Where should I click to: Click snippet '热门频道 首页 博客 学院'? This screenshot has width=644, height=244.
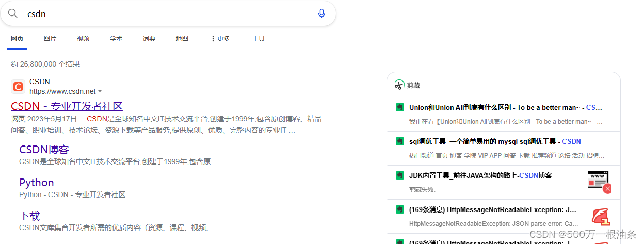[507, 155]
